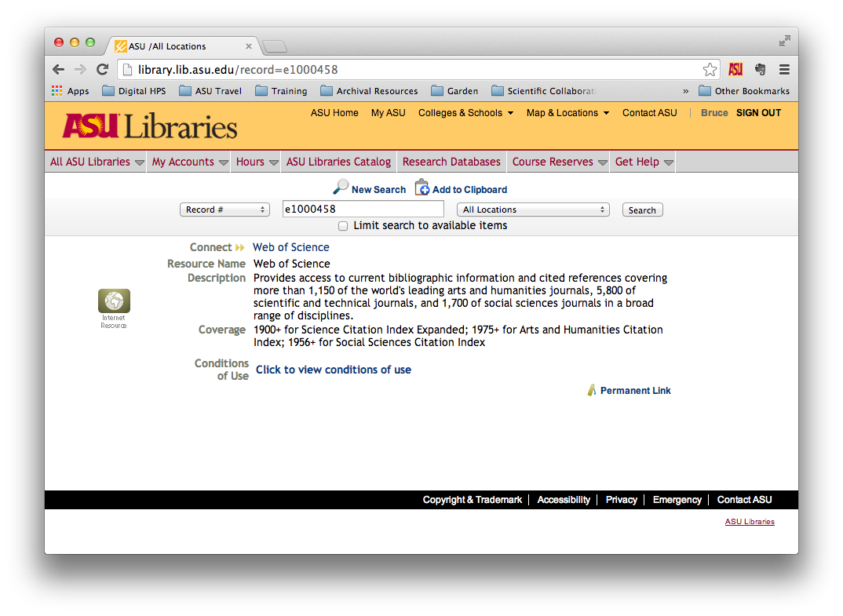843x616 pixels.
Task: Enter fullscreen with the expand arrows icon
Action: pos(784,41)
